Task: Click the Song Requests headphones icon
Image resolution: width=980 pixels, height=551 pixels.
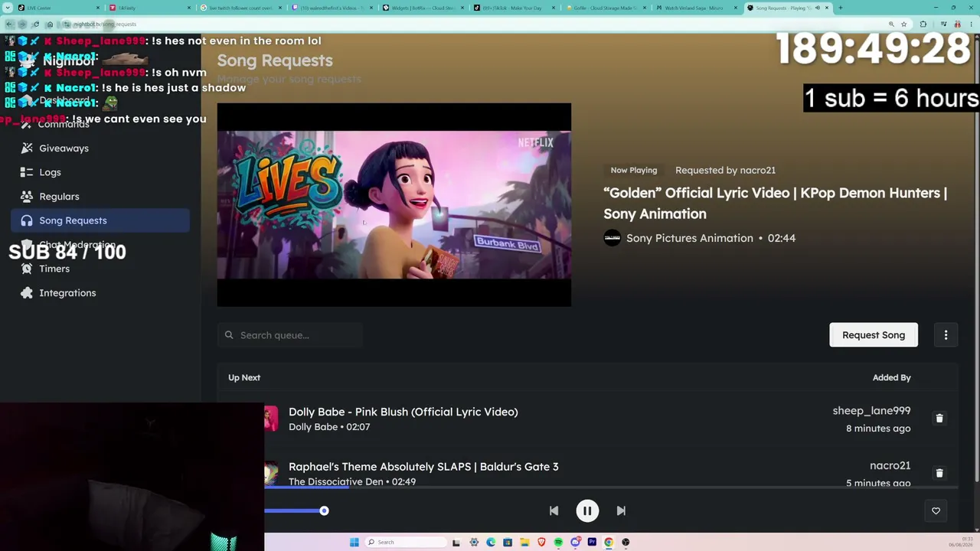Action: [27, 220]
